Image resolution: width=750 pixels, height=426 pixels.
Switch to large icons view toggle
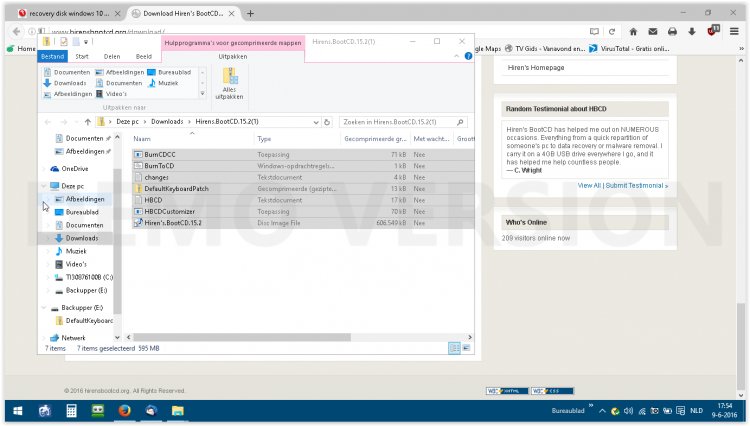(x=467, y=348)
